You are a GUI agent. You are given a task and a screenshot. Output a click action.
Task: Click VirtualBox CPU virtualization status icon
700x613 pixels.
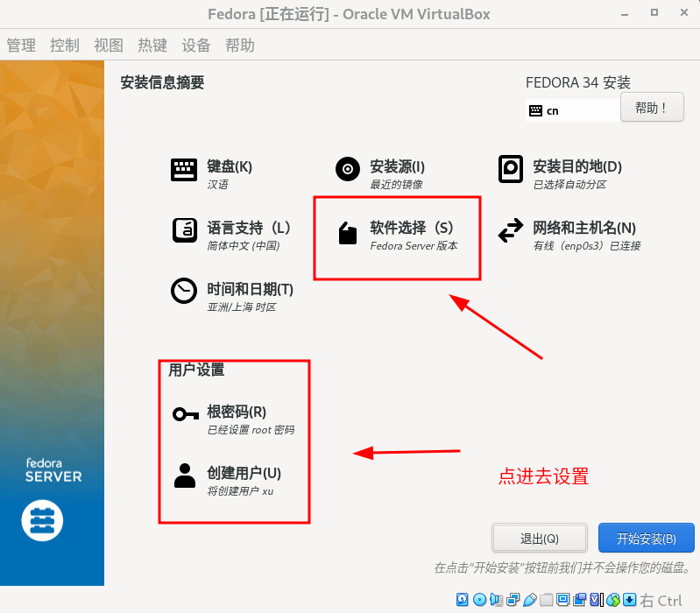click(x=597, y=600)
